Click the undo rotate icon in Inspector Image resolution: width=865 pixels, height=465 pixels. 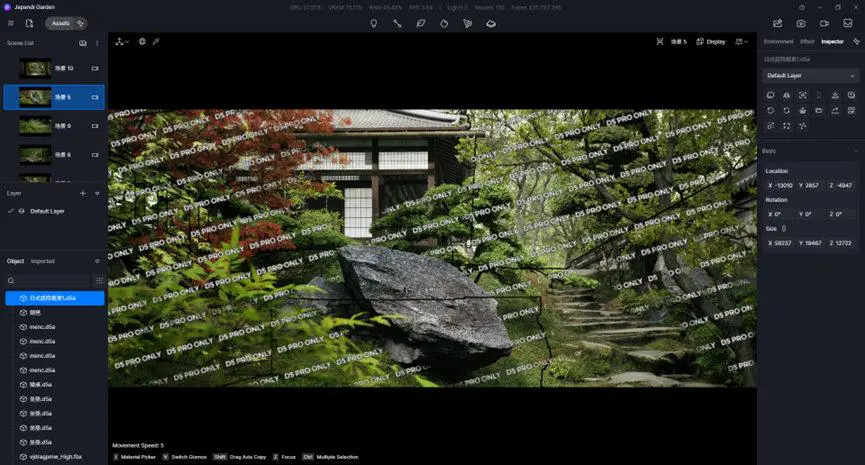[x=771, y=110]
